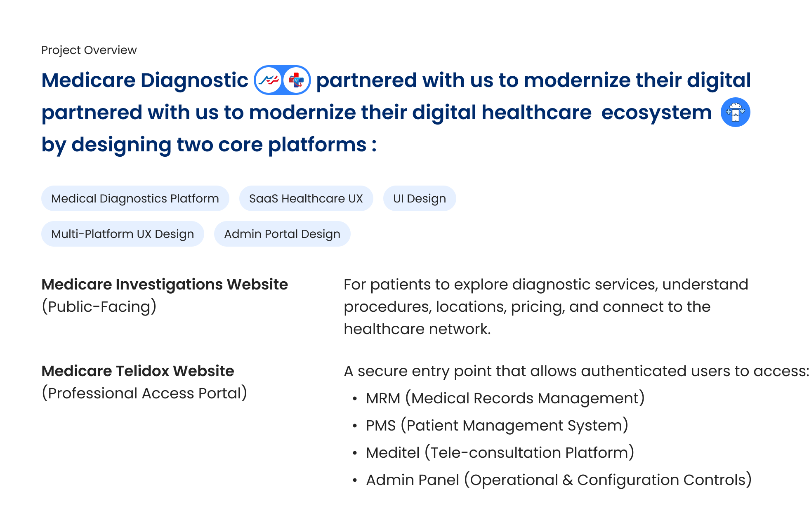The width and height of the screenshot is (809, 532).
Task: Choose the UI Design tag
Action: coord(419,198)
